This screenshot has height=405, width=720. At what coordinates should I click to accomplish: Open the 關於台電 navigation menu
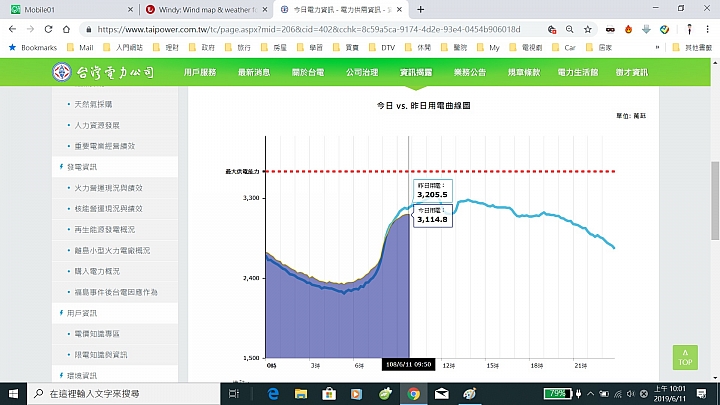[308, 72]
